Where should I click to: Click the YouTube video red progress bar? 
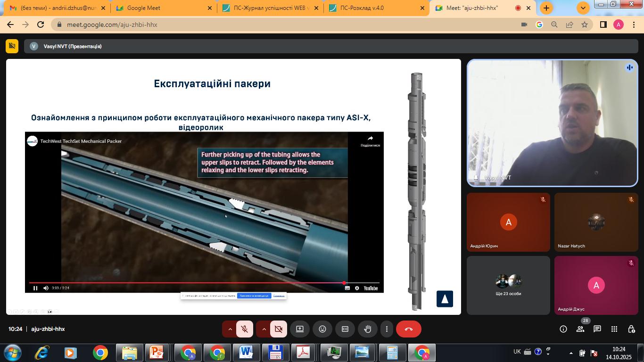(x=189, y=283)
